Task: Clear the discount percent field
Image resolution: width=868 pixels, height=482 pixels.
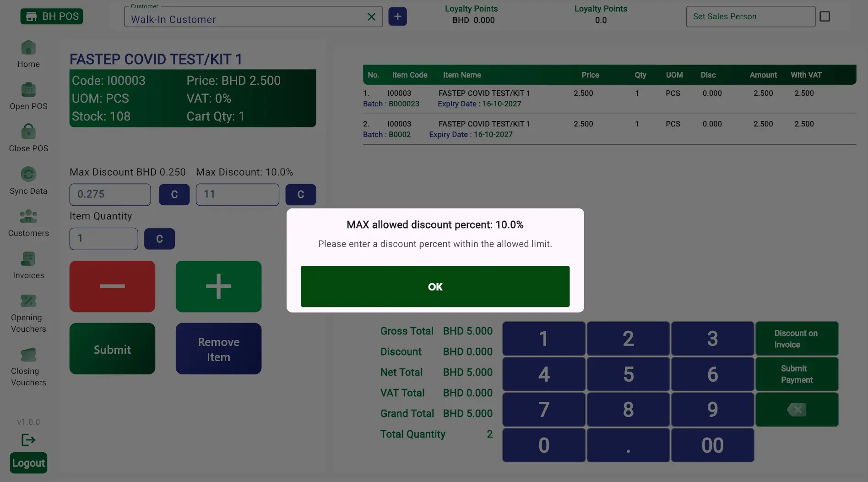Action: pos(300,194)
